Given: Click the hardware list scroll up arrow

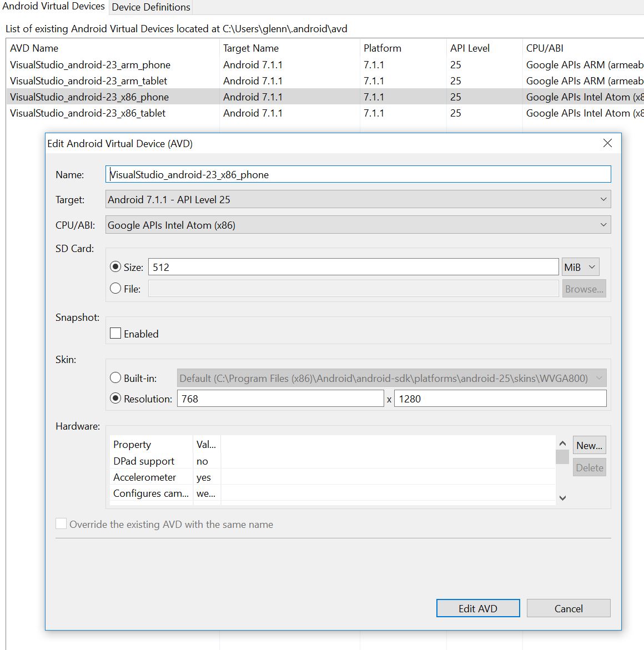Looking at the screenshot, I should 562,444.
